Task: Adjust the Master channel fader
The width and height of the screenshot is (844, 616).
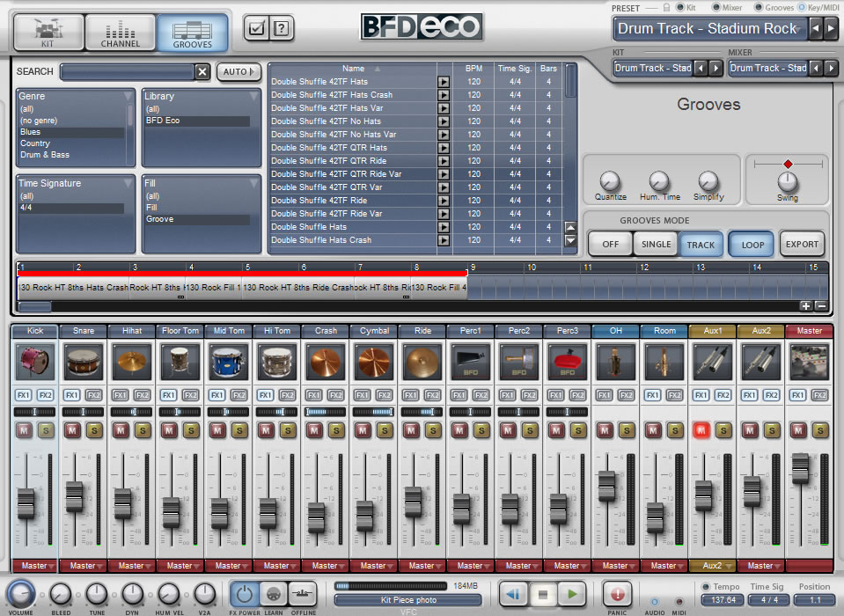Action: pos(800,467)
